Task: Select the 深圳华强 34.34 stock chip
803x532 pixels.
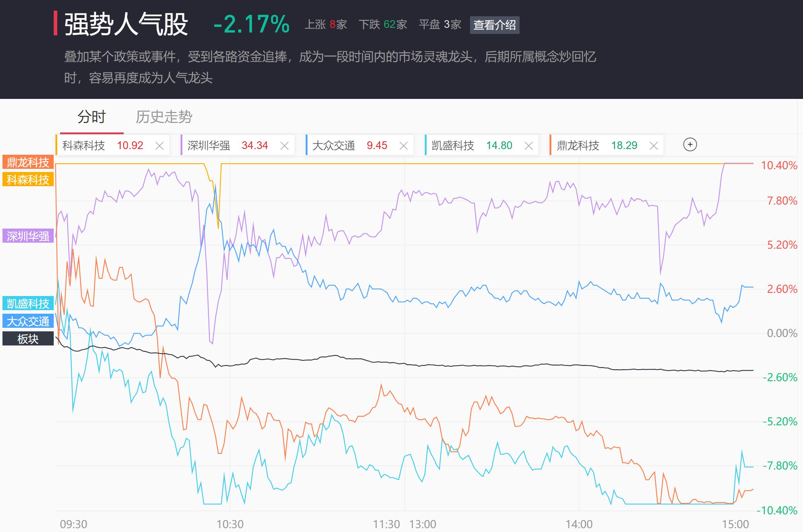Action: point(228,146)
